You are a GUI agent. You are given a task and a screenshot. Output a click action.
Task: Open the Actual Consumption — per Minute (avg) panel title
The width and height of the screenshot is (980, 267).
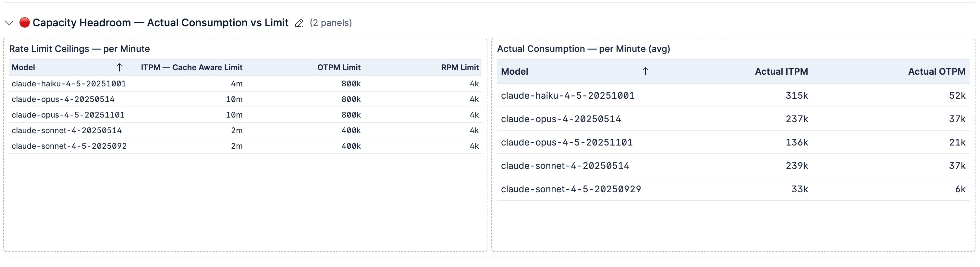(583, 49)
